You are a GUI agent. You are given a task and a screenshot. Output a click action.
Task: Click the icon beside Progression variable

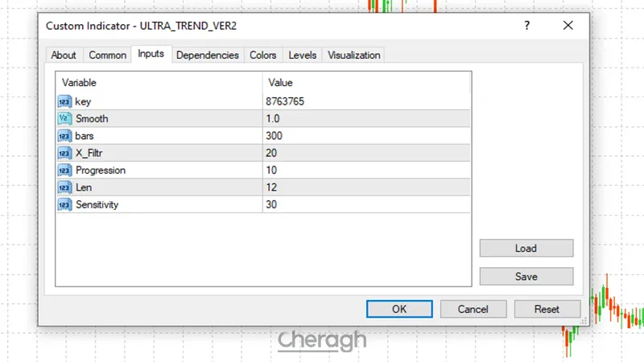point(64,171)
